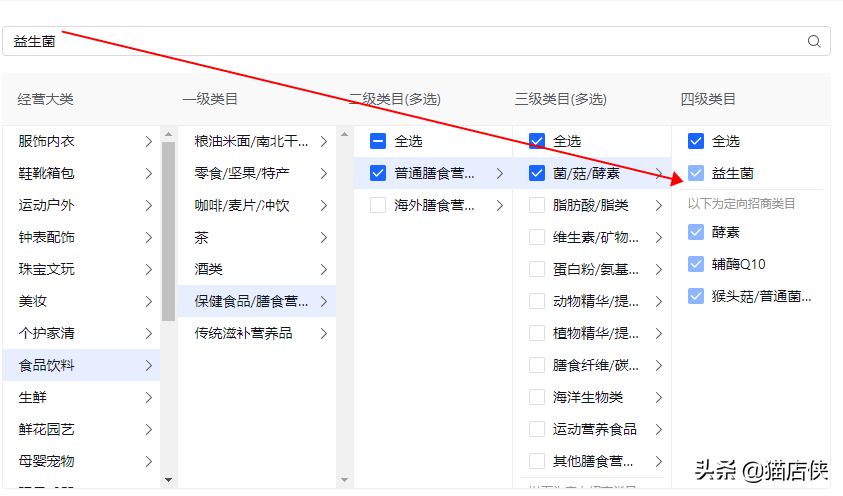Expand the 个护家清 category chevron
The height and width of the screenshot is (496, 843).
(x=149, y=333)
